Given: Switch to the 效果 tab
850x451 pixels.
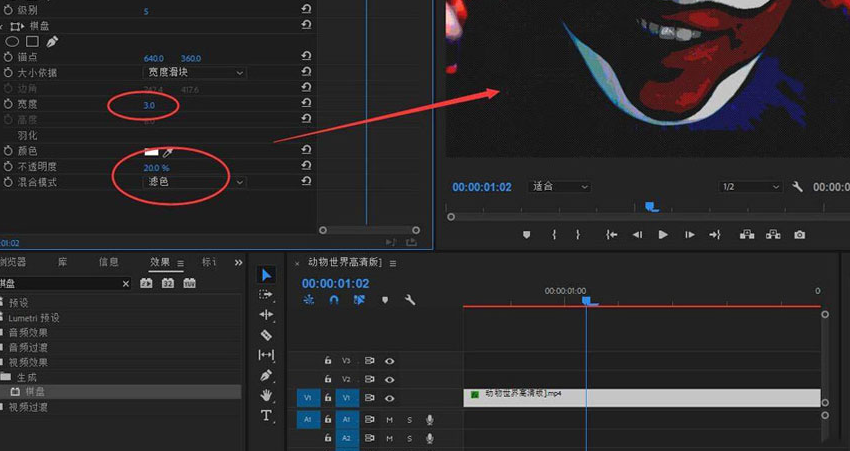Looking at the screenshot, I should tap(159, 262).
